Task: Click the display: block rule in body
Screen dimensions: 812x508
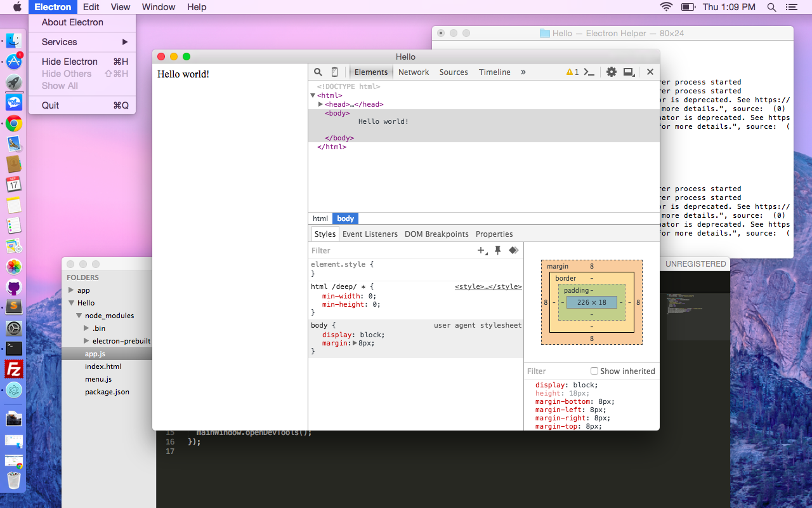Action: pos(353,335)
